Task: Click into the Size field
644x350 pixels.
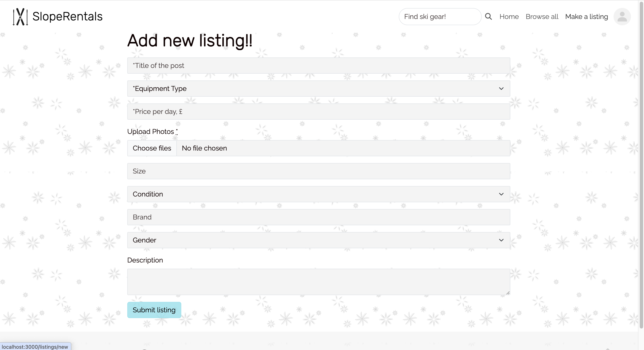Action: click(318, 171)
